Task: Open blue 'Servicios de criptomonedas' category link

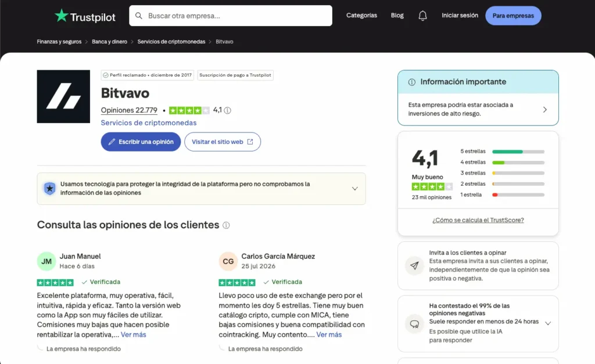Action: point(148,123)
